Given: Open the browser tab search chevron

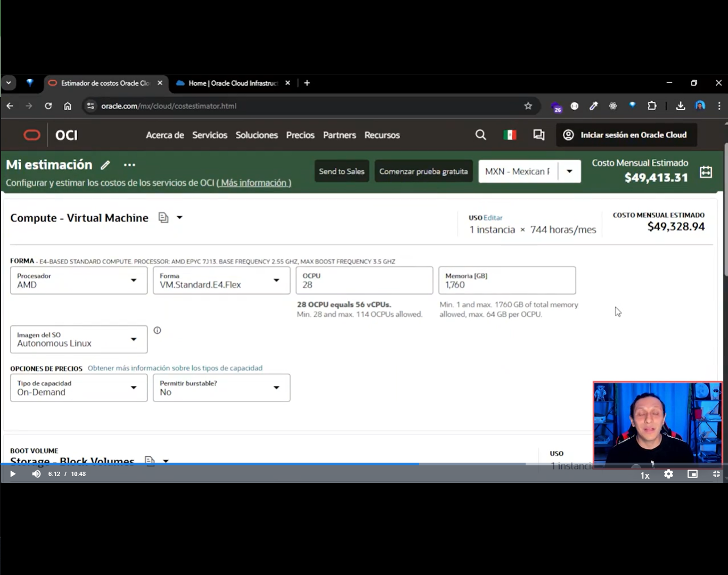Looking at the screenshot, I should [x=9, y=83].
